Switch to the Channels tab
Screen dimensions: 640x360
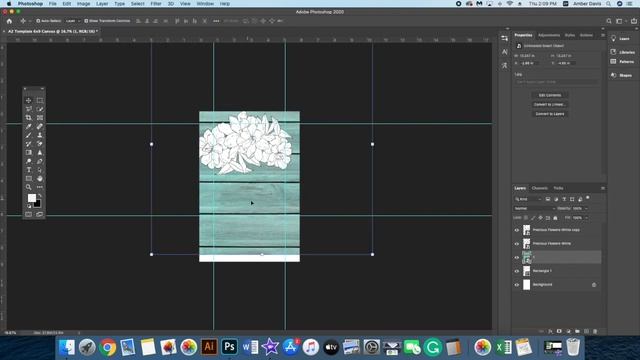click(x=540, y=188)
